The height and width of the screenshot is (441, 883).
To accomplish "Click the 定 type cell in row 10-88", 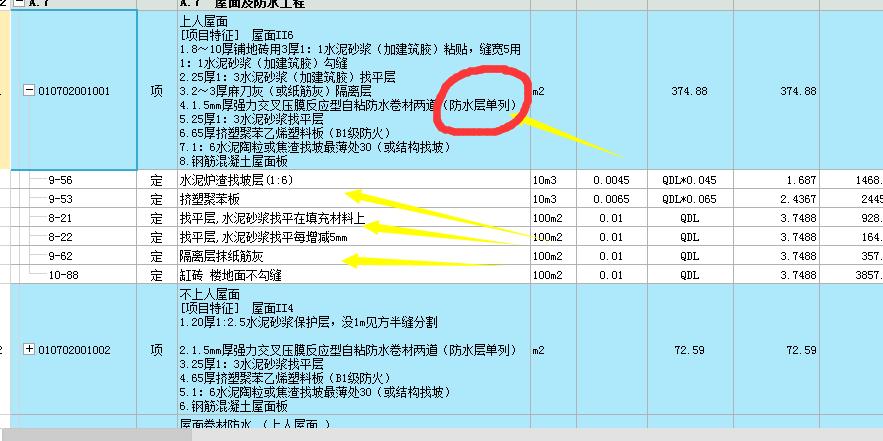I will pos(157,275).
